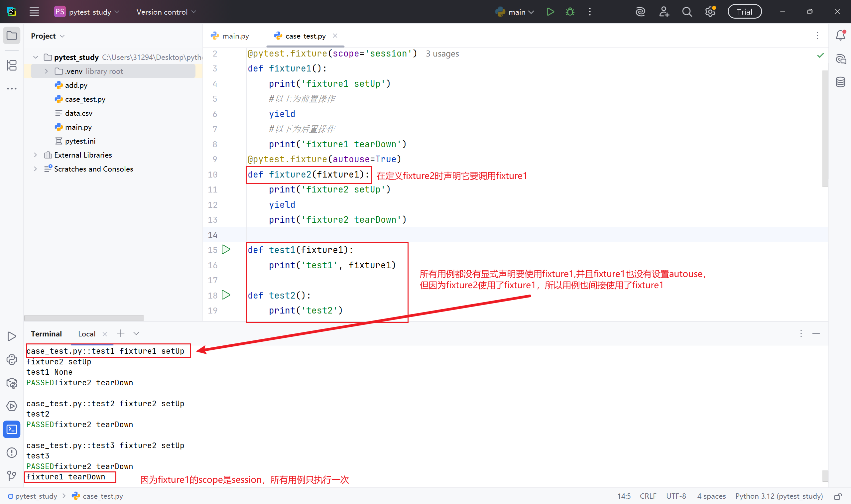Image resolution: width=851 pixels, height=504 pixels.
Task: Click the Debug bug icon
Action: pyautogui.click(x=570, y=12)
